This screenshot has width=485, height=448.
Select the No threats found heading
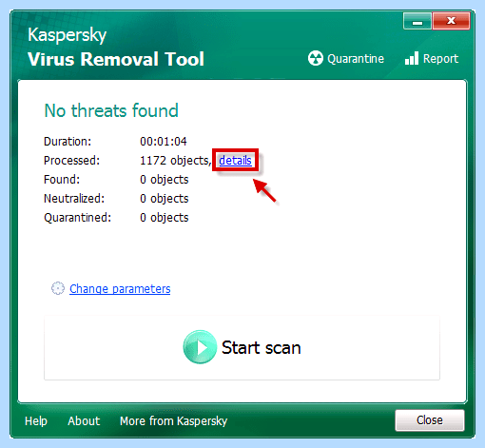pyautogui.click(x=111, y=110)
